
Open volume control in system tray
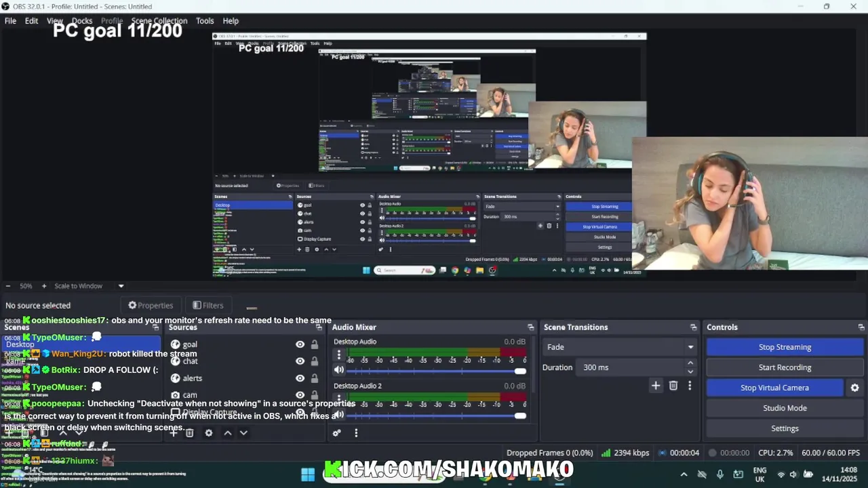(x=793, y=474)
